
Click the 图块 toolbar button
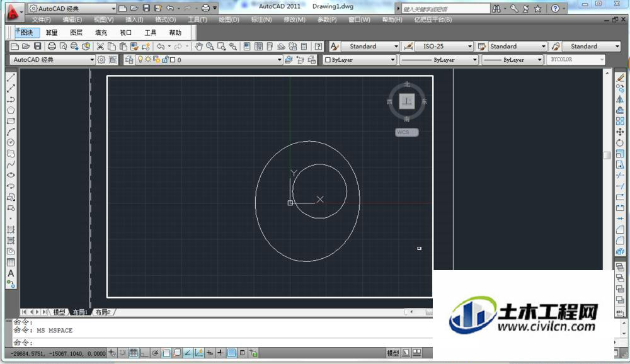coord(27,33)
